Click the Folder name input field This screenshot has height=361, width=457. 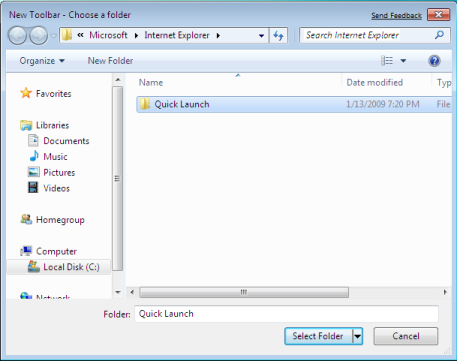point(286,314)
